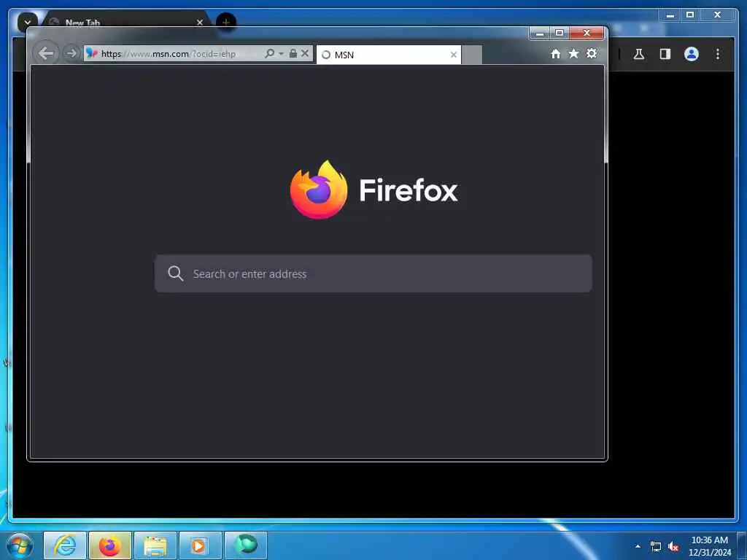The width and height of the screenshot is (747, 560).
Task: Open the address bar autocomplete dropdown arrow
Action: coord(281,54)
